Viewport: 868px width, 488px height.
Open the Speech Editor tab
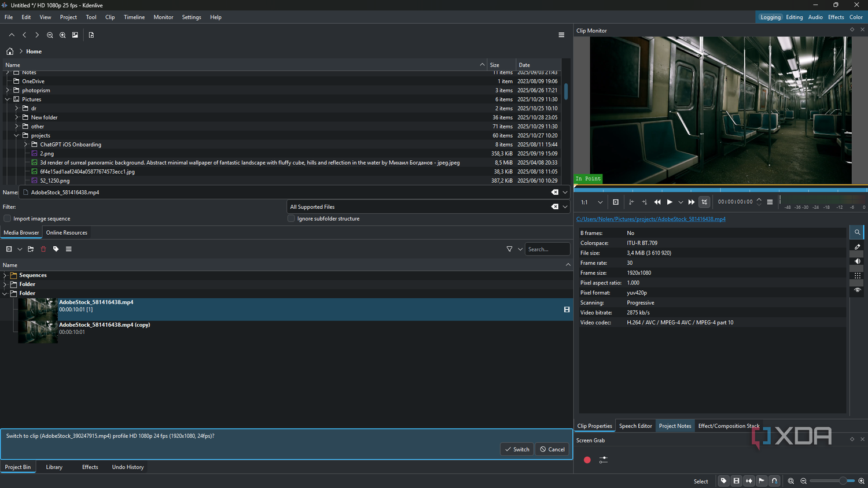(635, 426)
